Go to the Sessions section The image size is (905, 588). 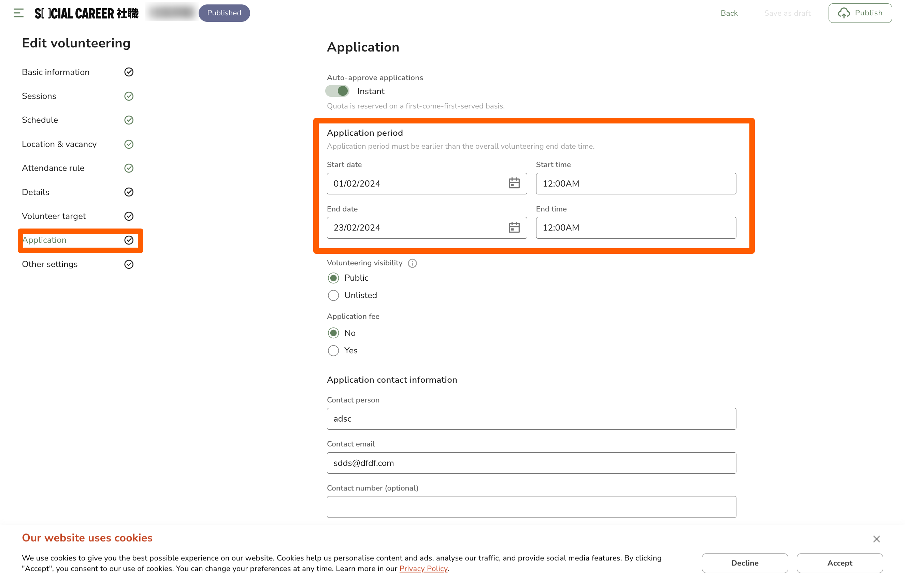pos(39,96)
